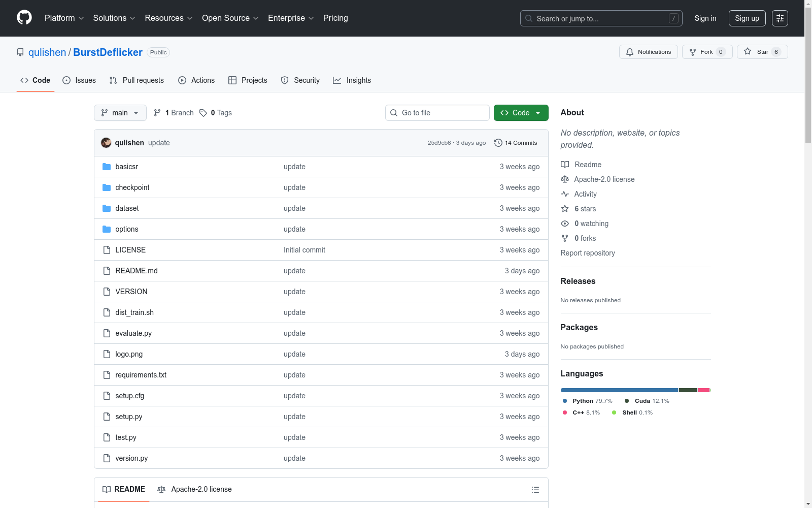Open the Security tab
This screenshot has width=812, height=508.
click(300, 80)
